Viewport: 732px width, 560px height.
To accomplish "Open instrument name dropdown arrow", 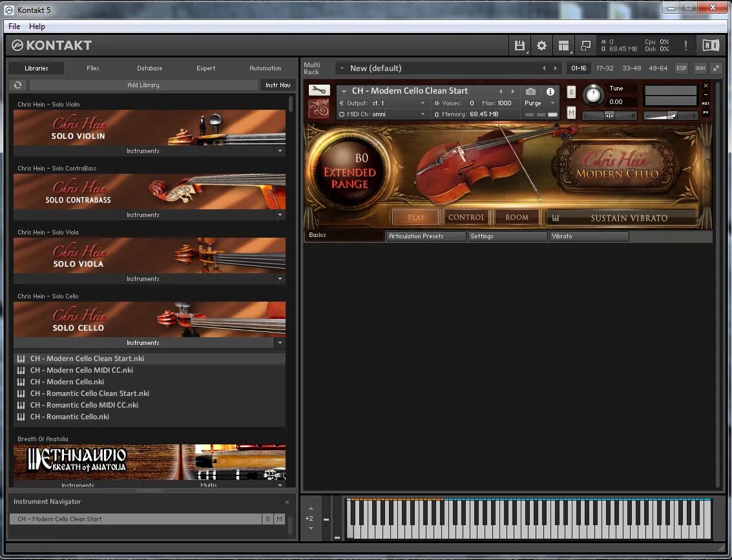I will click(x=344, y=92).
